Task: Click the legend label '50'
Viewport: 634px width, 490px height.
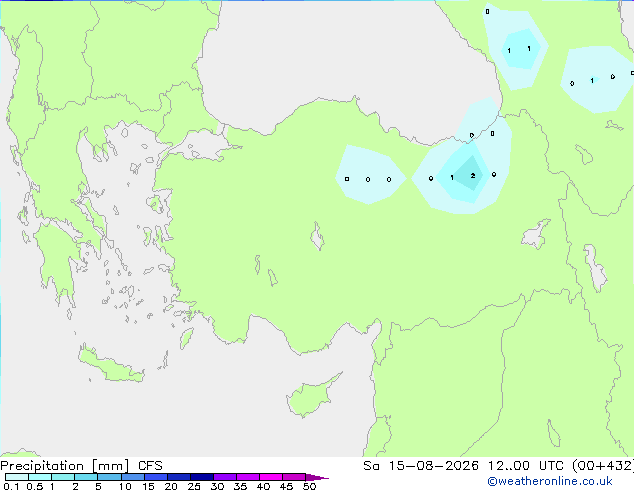Action: pos(309,486)
